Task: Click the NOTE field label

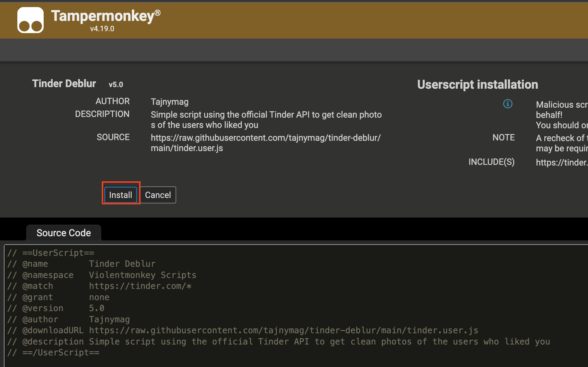Action: [504, 138]
